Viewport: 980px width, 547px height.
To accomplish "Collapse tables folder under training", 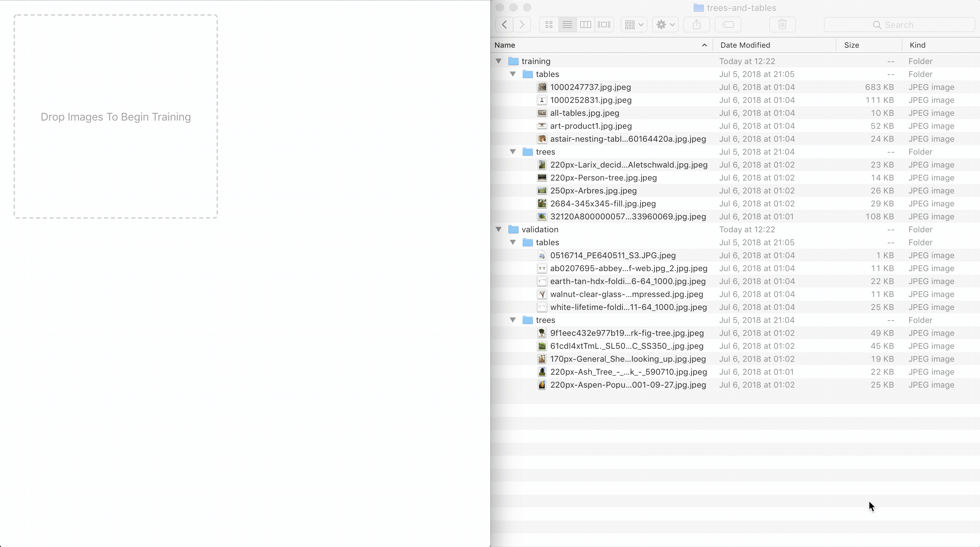I will click(x=513, y=74).
